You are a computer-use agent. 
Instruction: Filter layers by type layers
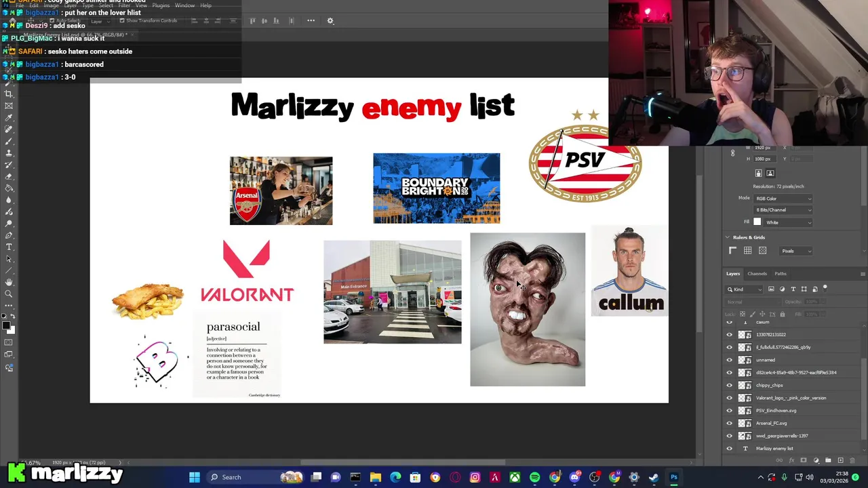(793, 289)
